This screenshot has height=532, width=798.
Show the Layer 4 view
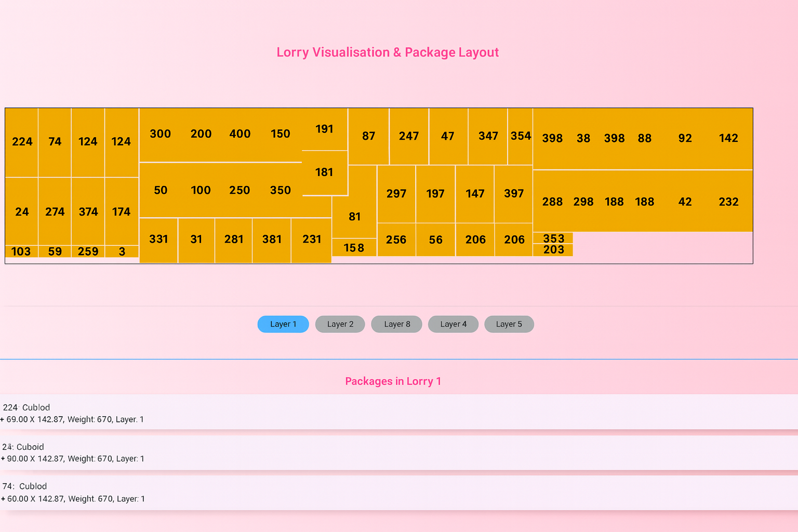453,324
